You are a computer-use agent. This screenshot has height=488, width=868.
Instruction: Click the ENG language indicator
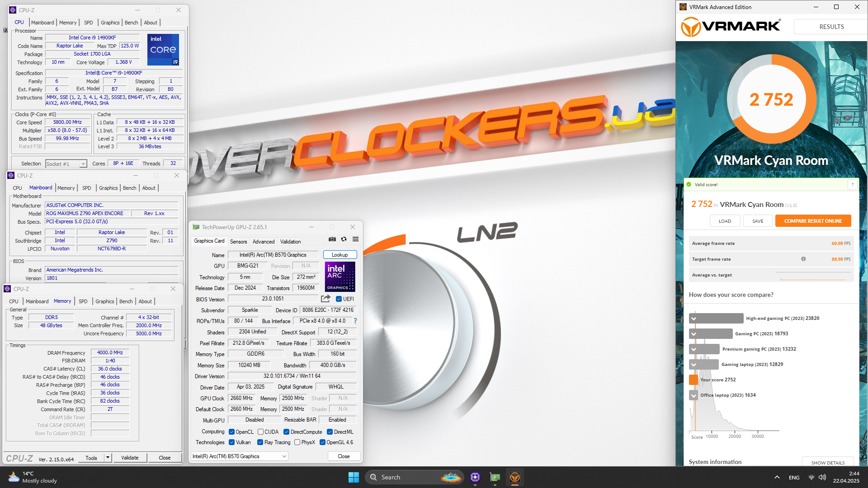coord(794,478)
